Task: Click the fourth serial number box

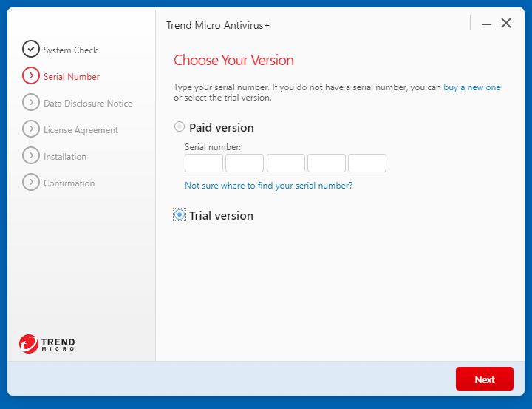Action: point(327,163)
